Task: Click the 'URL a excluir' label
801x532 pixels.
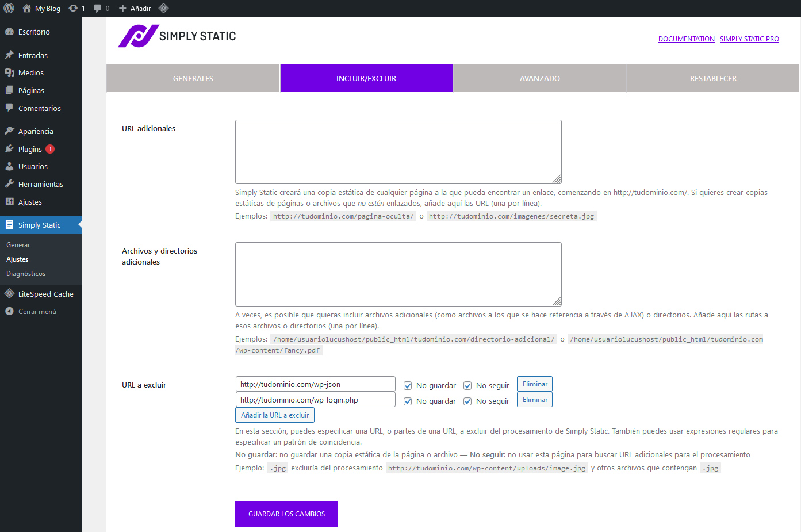Action: [x=144, y=385]
